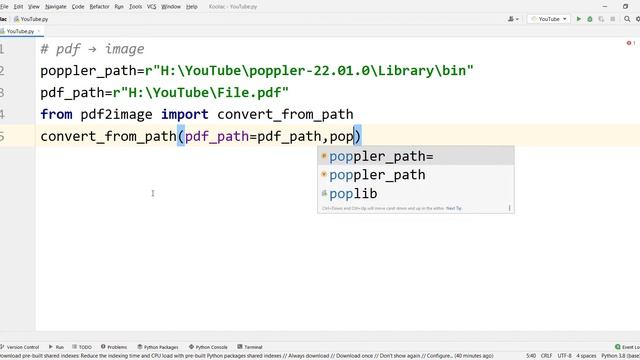Viewport: 640px width, 360px height.
Task: Open IDE settings gear icon
Action: point(638,19)
